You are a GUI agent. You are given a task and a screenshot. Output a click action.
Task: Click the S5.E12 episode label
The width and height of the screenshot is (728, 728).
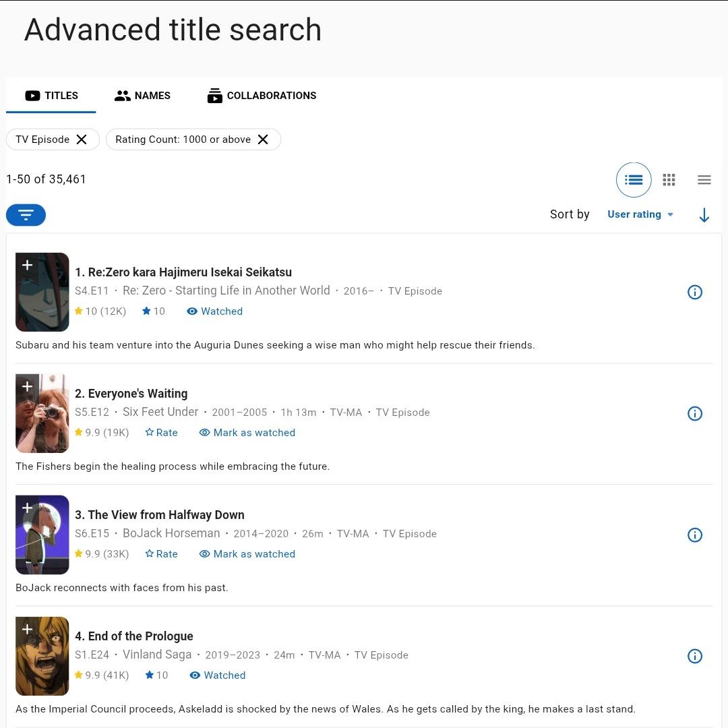point(92,413)
